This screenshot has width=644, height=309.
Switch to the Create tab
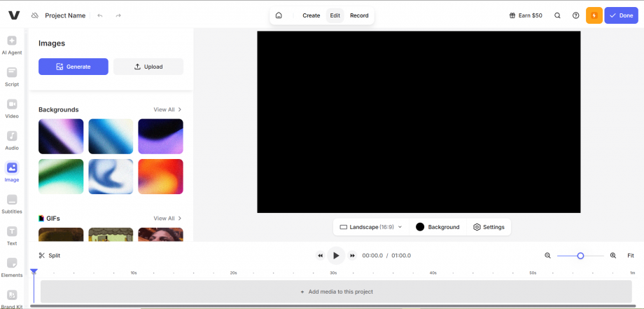311,15
